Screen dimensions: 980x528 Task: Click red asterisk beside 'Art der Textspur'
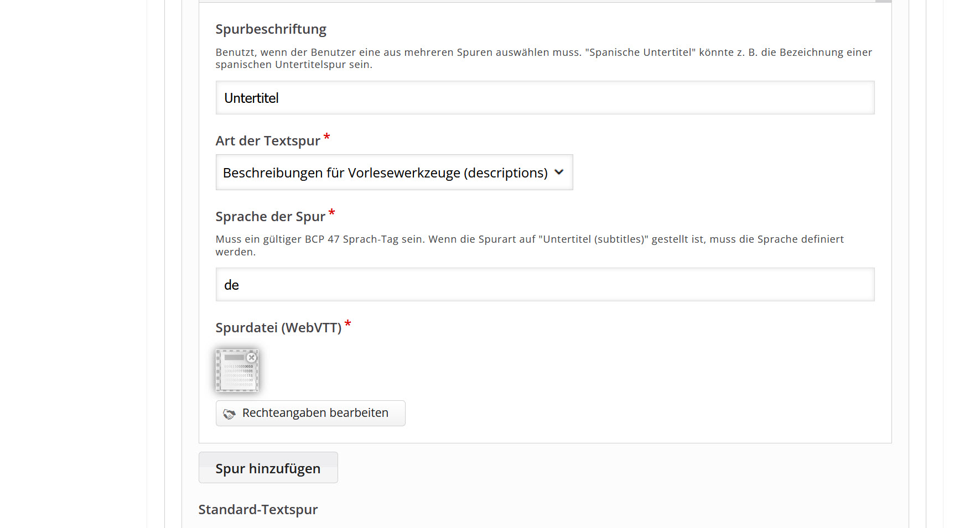[326, 137]
